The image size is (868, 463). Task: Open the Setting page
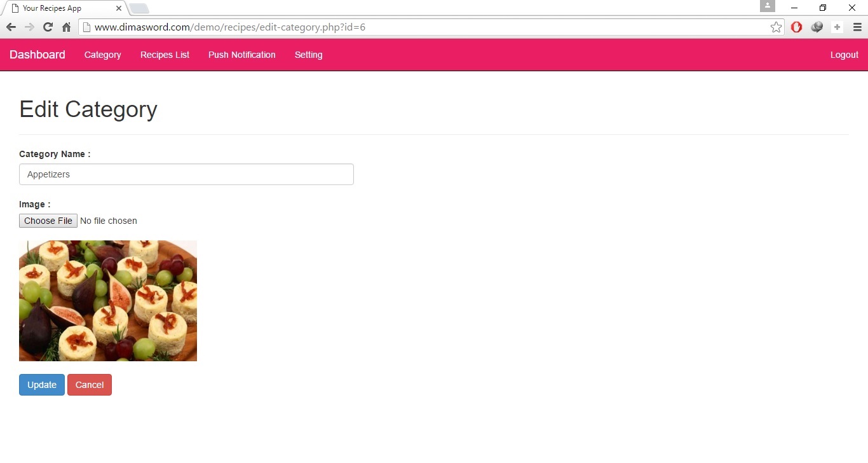coord(308,55)
